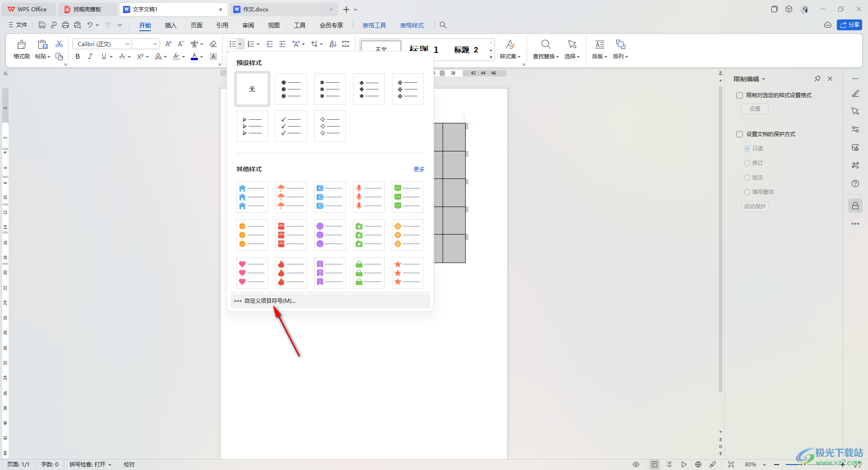
Task: Pin the Restrict Editing panel
Action: coord(817,79)
